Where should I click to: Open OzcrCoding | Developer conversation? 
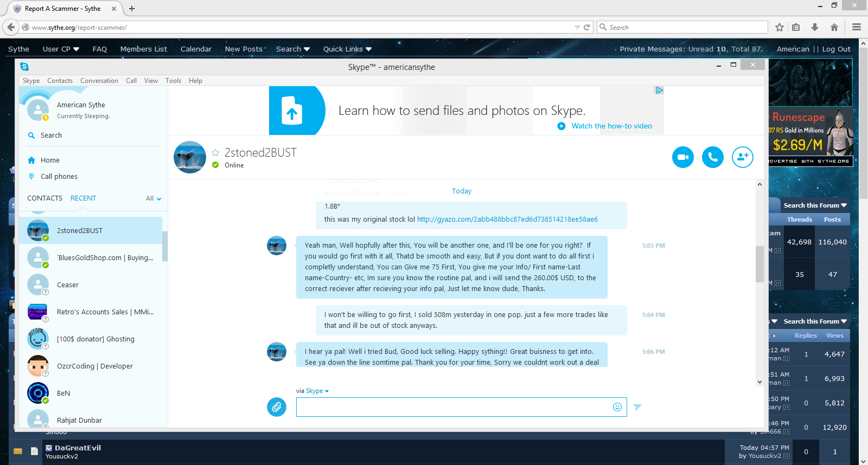coord(91,366)
